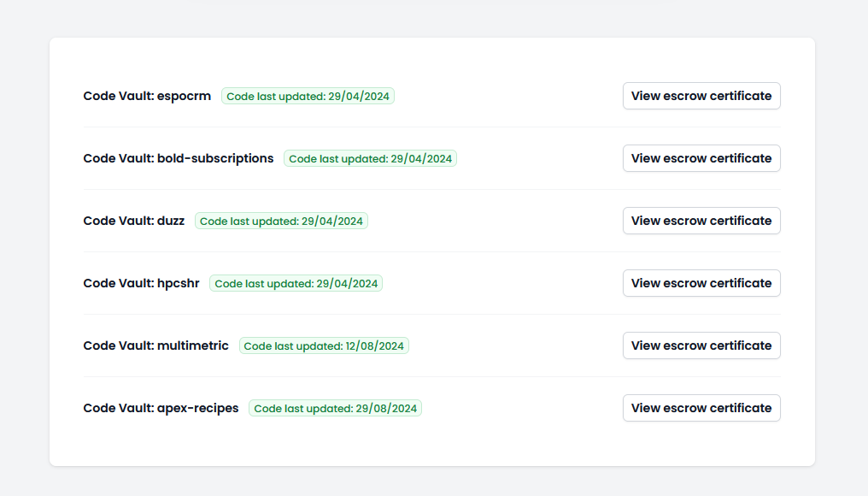This screenshot has height=496, width=868.
Task: View escrow certificate for bold-subscriptions vault
Action: click(701, 158)
